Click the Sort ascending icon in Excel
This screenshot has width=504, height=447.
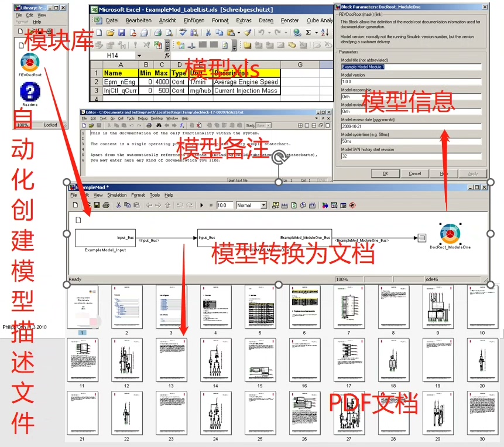coord(325,32)
